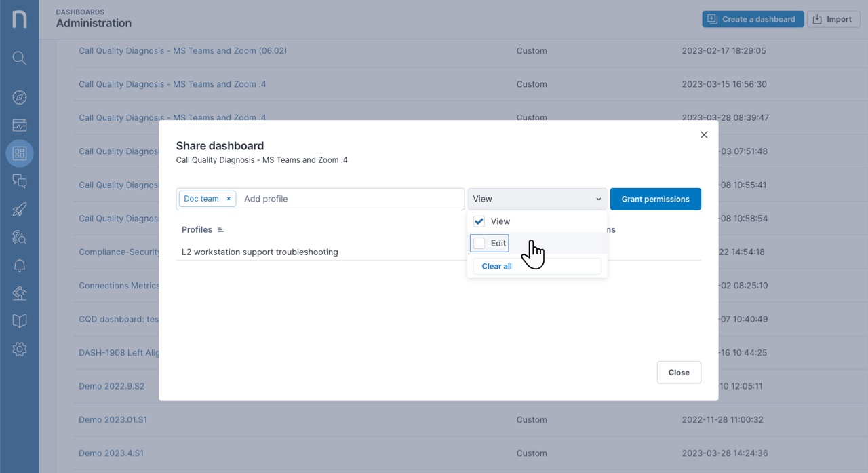Select the compass navigation icon
The image size is (868, 473).
pos(20,97)
